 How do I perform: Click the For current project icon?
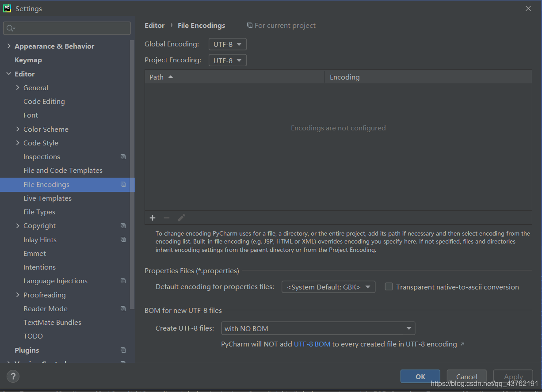(250, 26)
